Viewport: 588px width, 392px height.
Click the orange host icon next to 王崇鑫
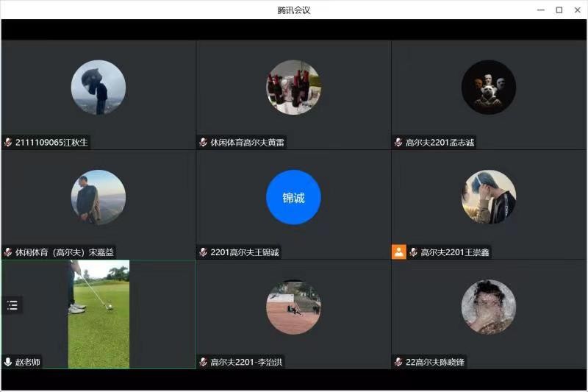[x=398, y=252]
